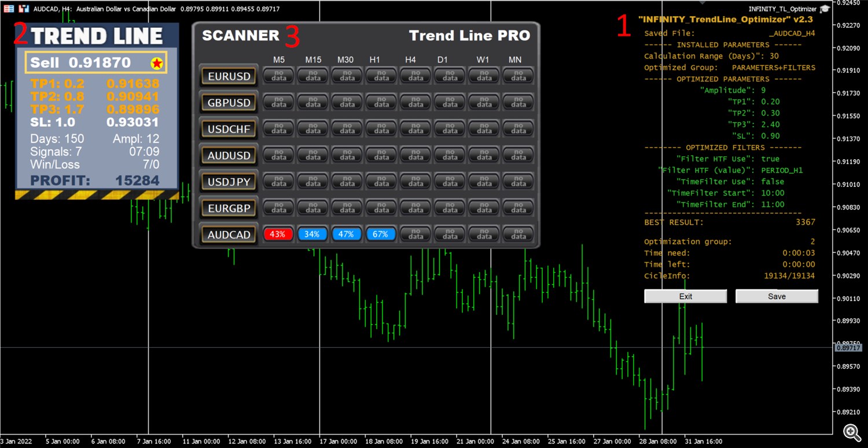Image resolution: width=868 pixels, height=448 pixels.
Task: Click the AUDUSD M30 no data cell
Action: click(x=347, y=155)
